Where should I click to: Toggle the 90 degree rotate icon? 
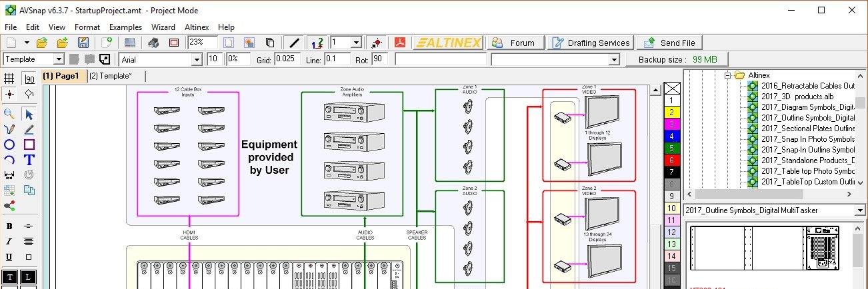pyautogui.click(x=29, y=79)
